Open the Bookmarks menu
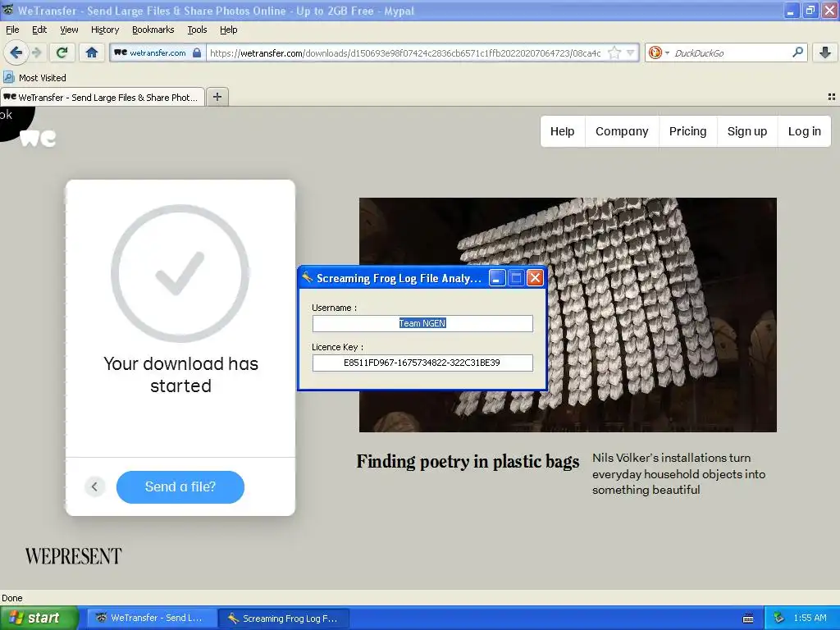 (153, 30)
